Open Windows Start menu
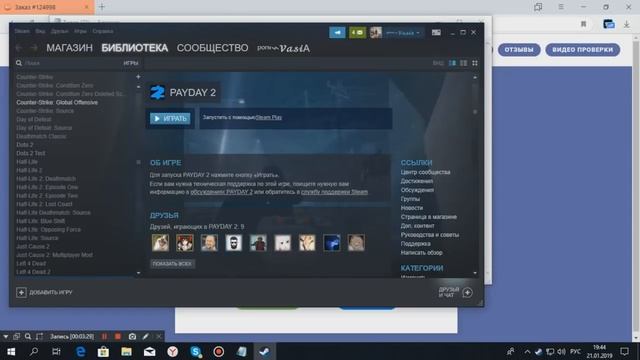This screenshot has width=640, height=360. 11,351
